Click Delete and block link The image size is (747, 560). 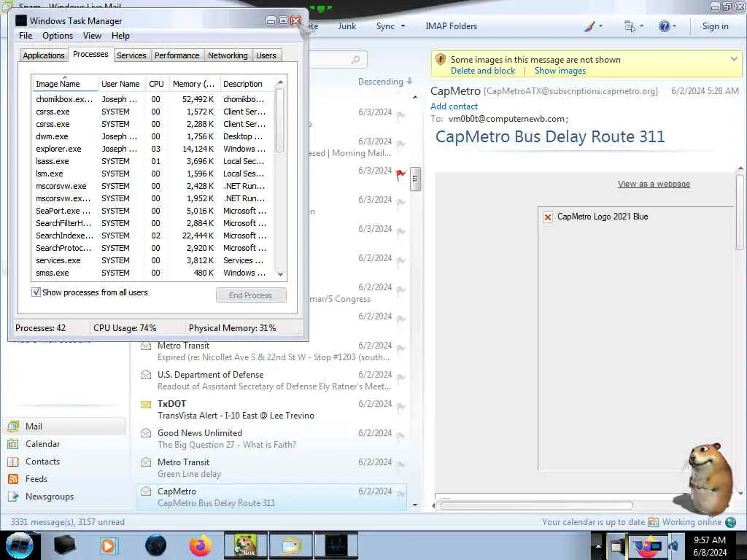pos(483,71)
